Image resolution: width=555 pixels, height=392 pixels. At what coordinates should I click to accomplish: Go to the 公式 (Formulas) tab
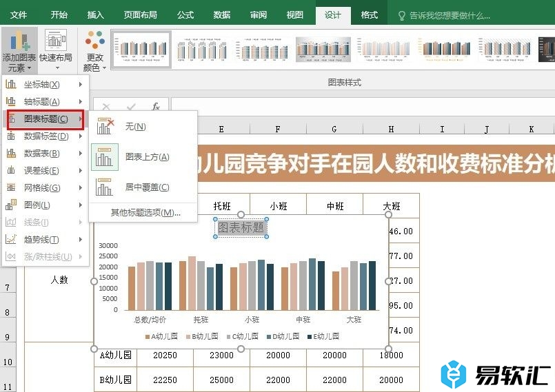click(185, 15)
